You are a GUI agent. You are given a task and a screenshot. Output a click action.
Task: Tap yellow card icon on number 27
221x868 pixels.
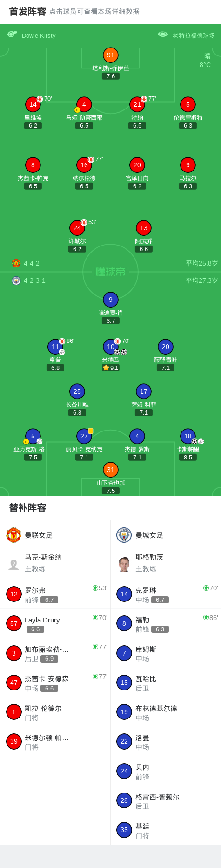(91, 431)
